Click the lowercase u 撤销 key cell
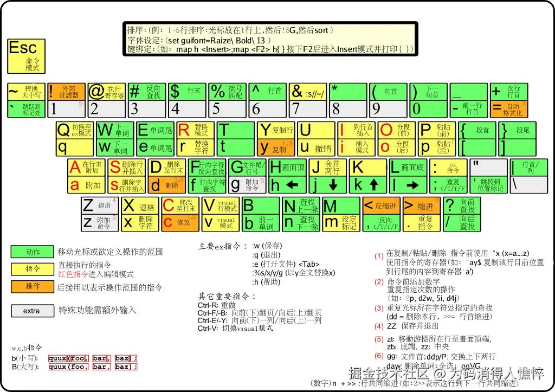Image resolution: width=555 pixels, height=392 pixels. [316, 147]
